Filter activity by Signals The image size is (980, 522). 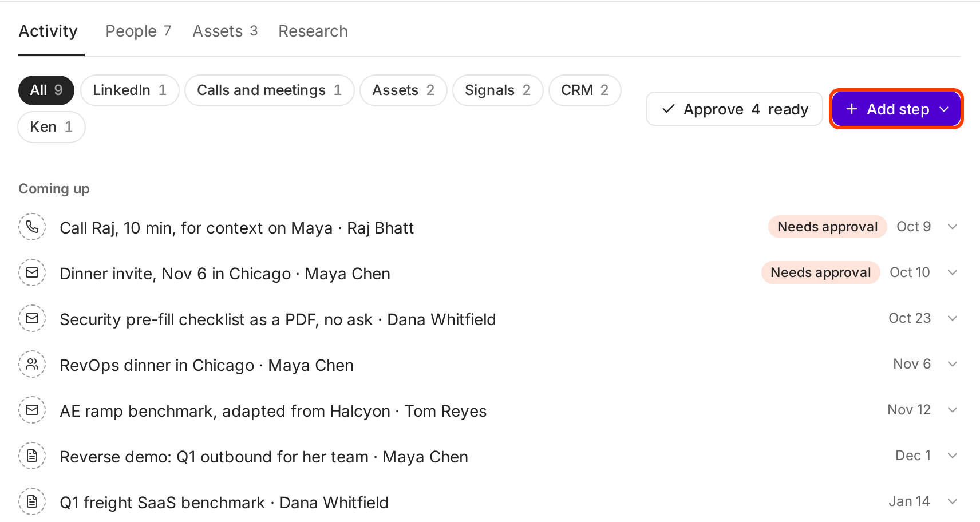point(498,90)
